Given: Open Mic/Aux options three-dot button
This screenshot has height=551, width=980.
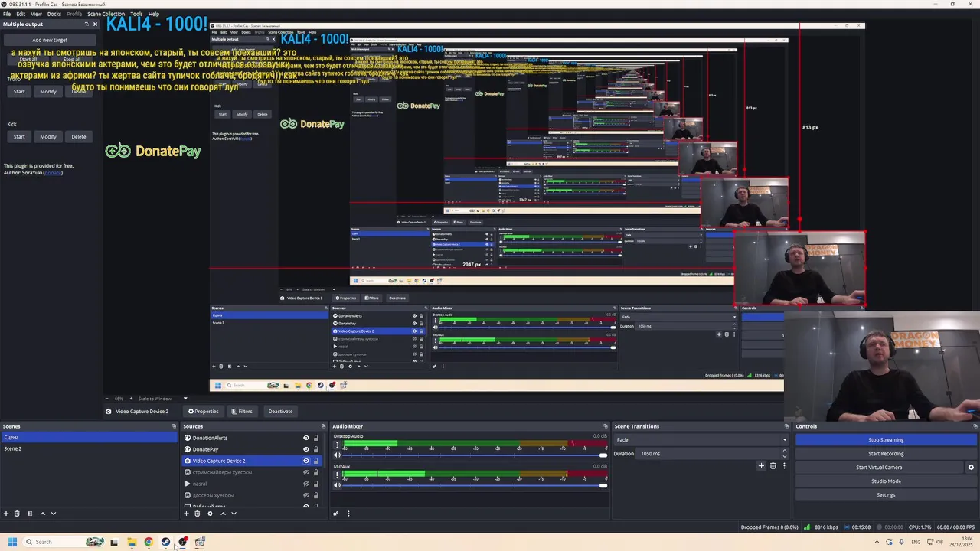Looking at the screenshot, I should (337, 474).
